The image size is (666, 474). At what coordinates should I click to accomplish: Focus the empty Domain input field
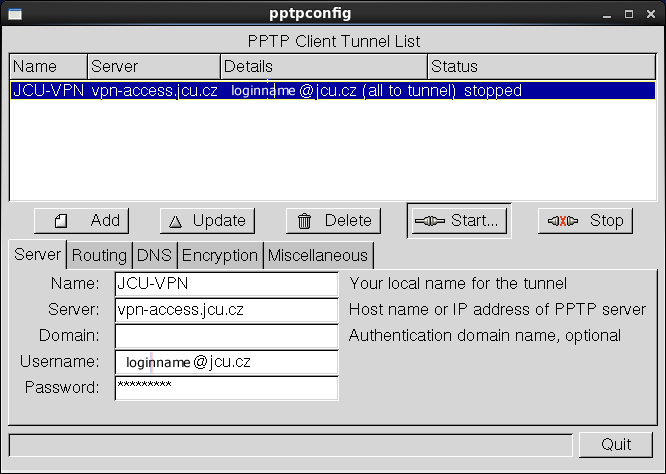(x=226, y=336)
